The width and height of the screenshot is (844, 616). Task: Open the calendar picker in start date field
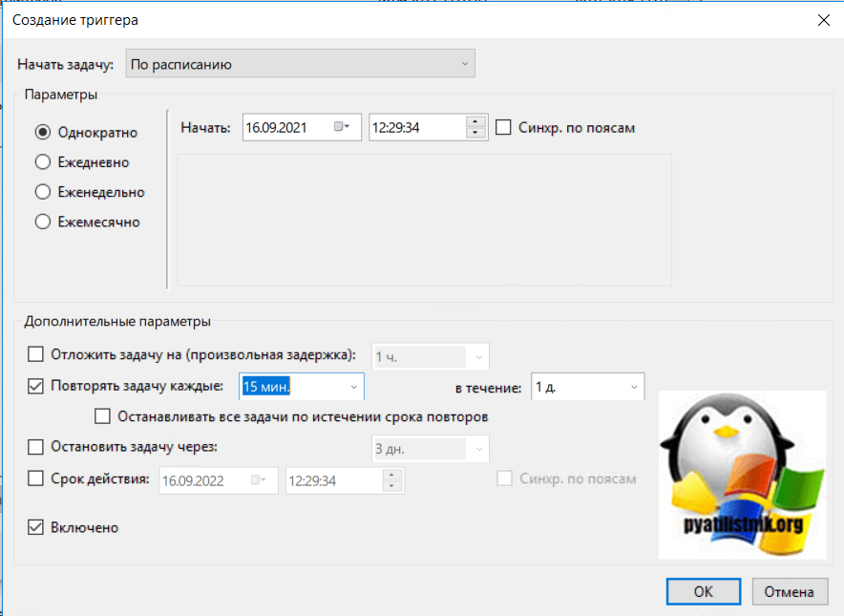click(342, 127)
